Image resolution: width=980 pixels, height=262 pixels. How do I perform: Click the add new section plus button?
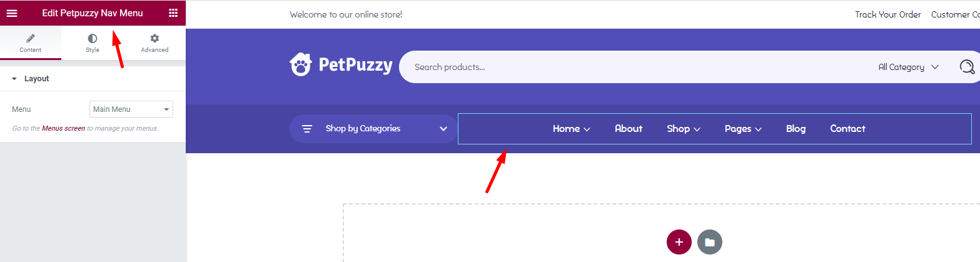[679, 242]
